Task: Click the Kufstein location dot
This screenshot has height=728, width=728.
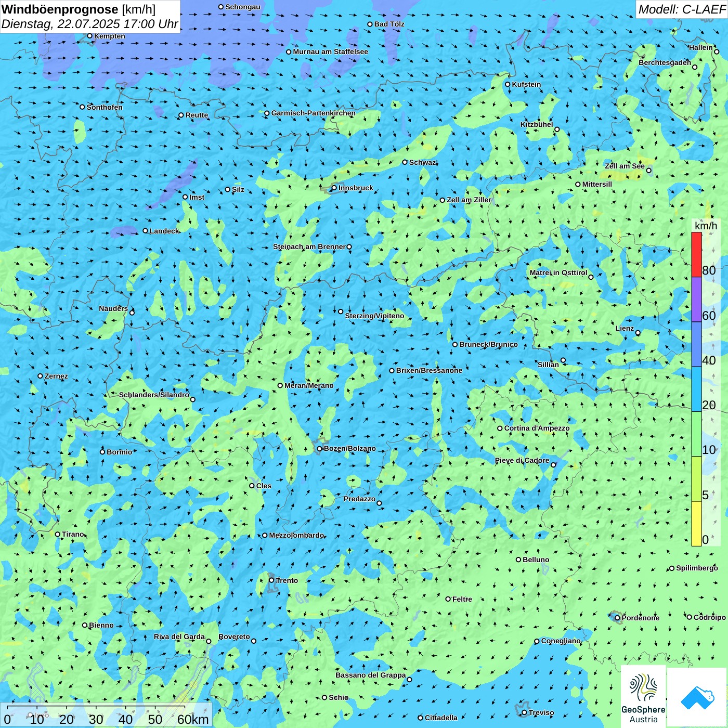Action: pos(508,84)
